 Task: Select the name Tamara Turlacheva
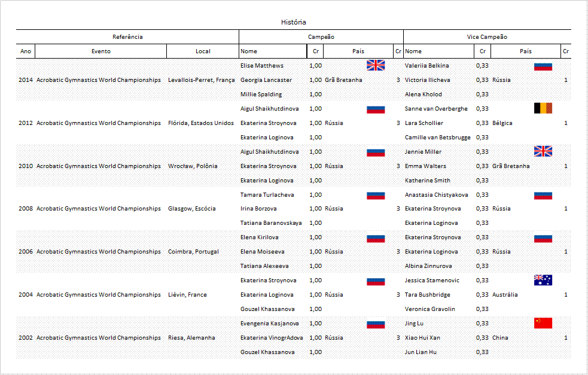(267, 195)
